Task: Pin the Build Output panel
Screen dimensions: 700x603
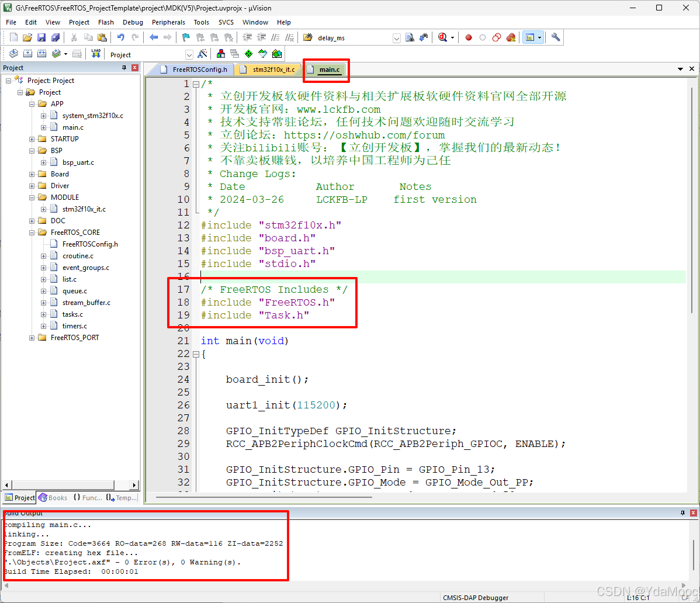Action: pos(682,513)
